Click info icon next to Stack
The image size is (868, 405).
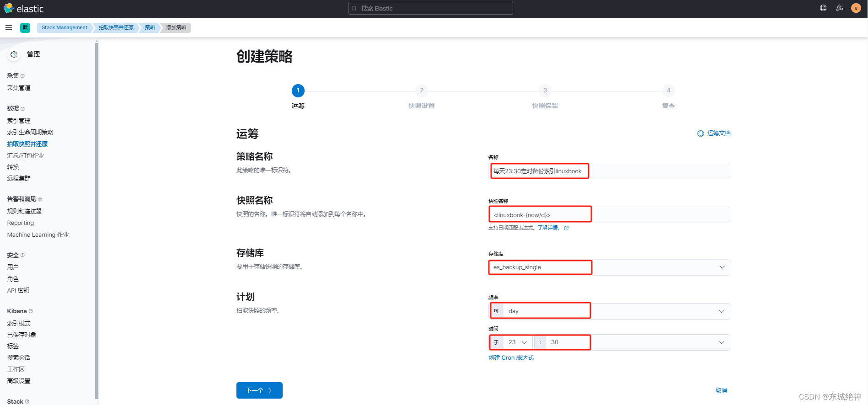27,401
